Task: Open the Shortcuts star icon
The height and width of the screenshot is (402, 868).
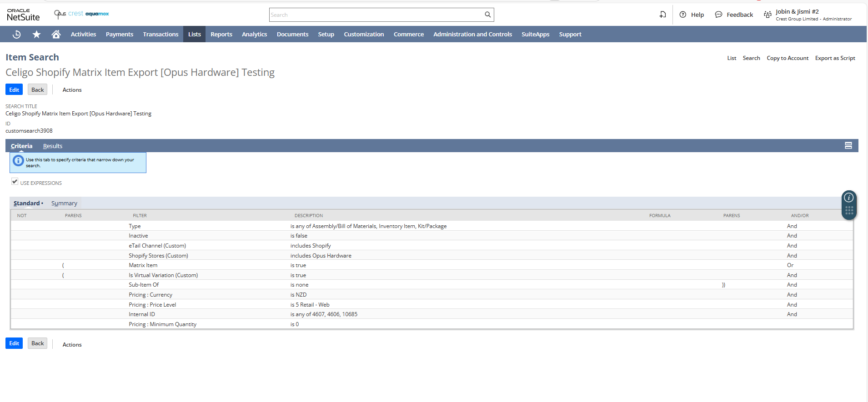Action: [36, 35]
